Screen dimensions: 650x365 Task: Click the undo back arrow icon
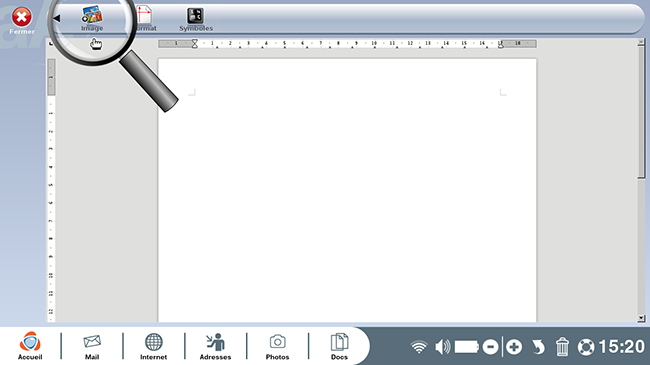[x=538, y=347]
